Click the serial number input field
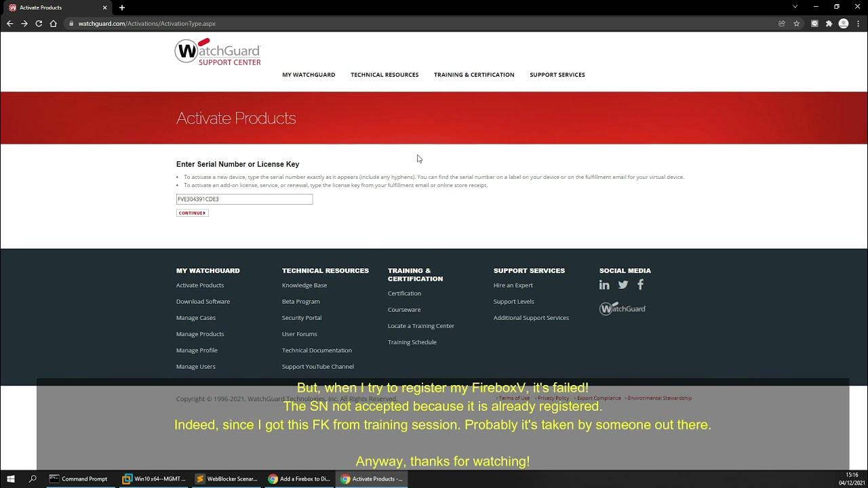868x488 pixels. [244, 199]
